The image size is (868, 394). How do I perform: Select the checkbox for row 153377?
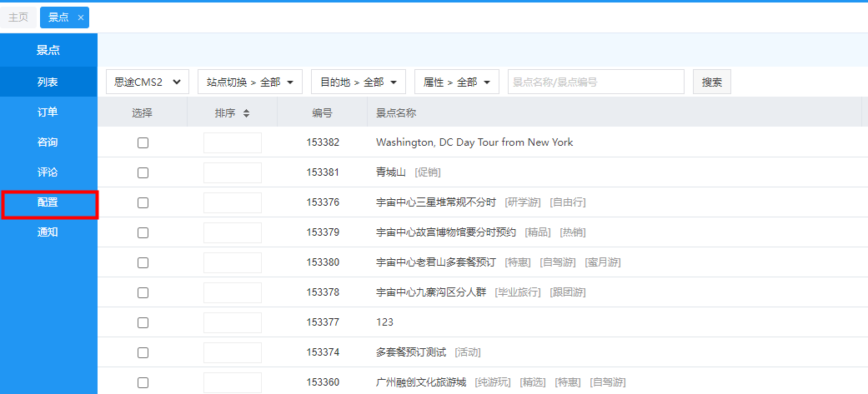click(143, 322)
